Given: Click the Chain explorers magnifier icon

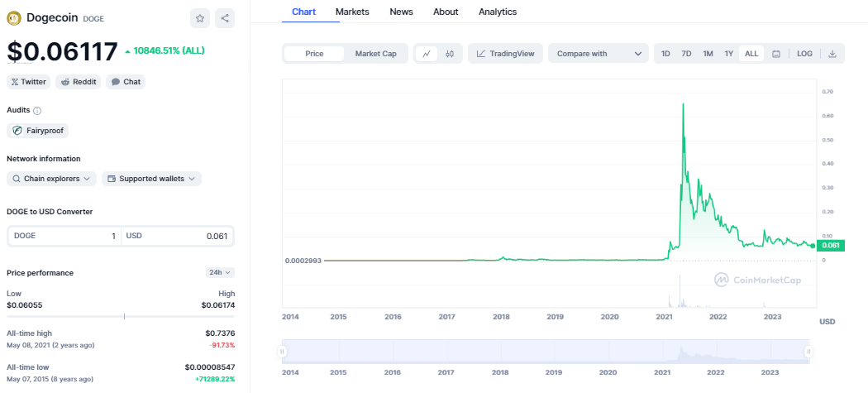Looking at the screenshot, I should [x=16, y=179].
